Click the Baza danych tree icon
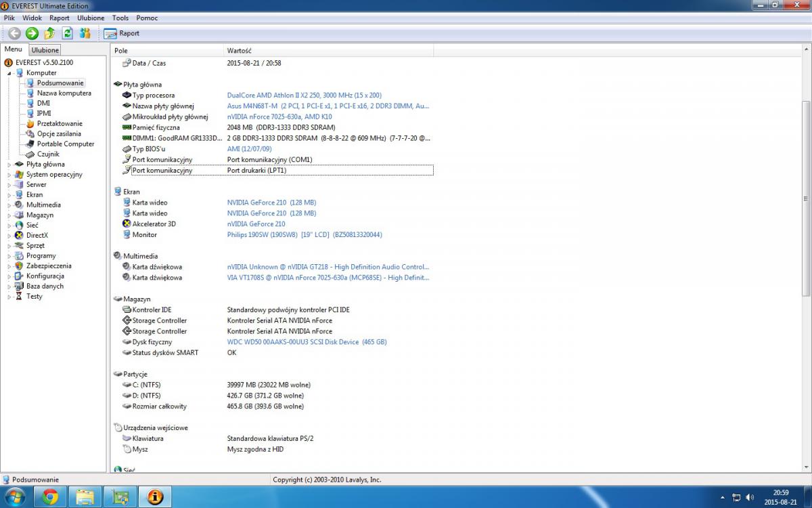 [19, 286]
